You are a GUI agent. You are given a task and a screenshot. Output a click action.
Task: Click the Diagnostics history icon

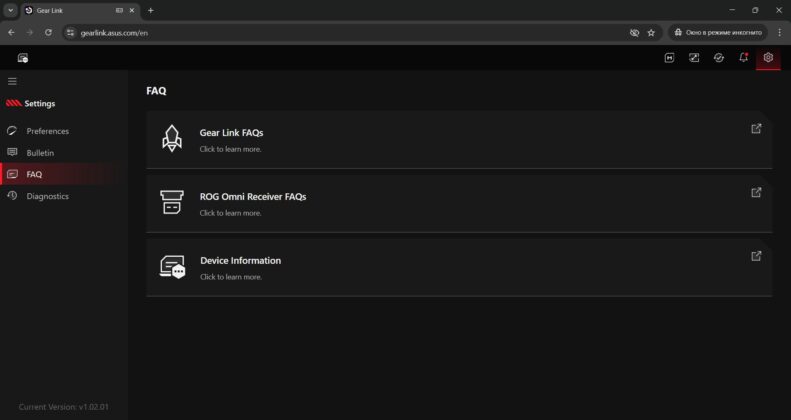12,196
